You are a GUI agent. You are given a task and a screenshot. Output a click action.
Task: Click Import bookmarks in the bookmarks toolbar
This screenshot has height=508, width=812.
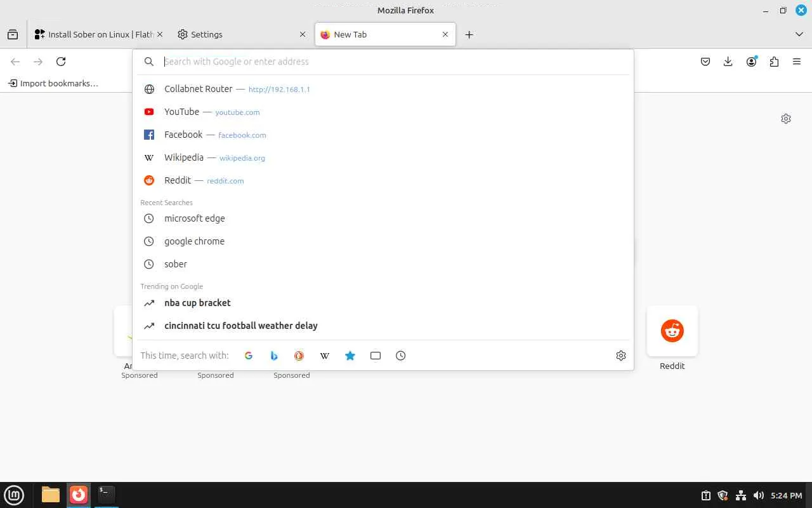point(53,83)
